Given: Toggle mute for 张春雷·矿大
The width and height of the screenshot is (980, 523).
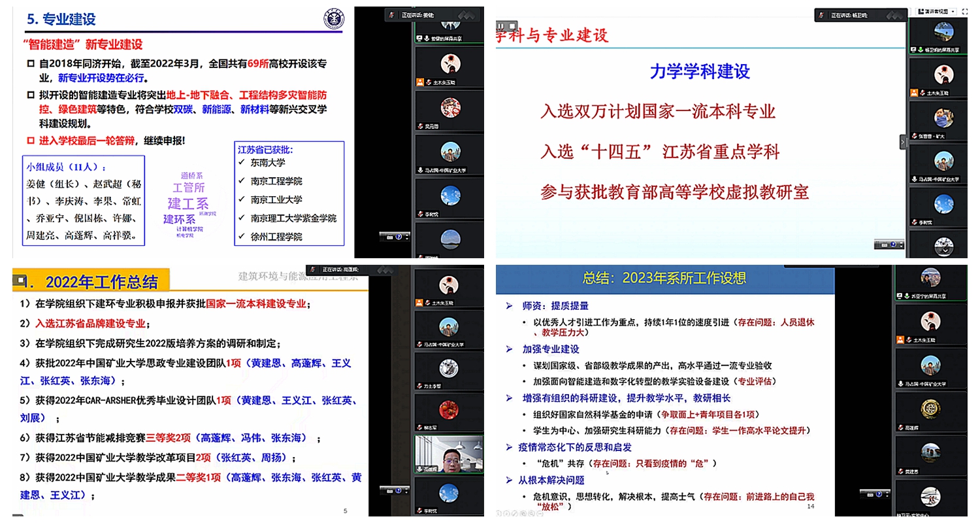Looking at the screenshot, I should (x=915, y=135).
